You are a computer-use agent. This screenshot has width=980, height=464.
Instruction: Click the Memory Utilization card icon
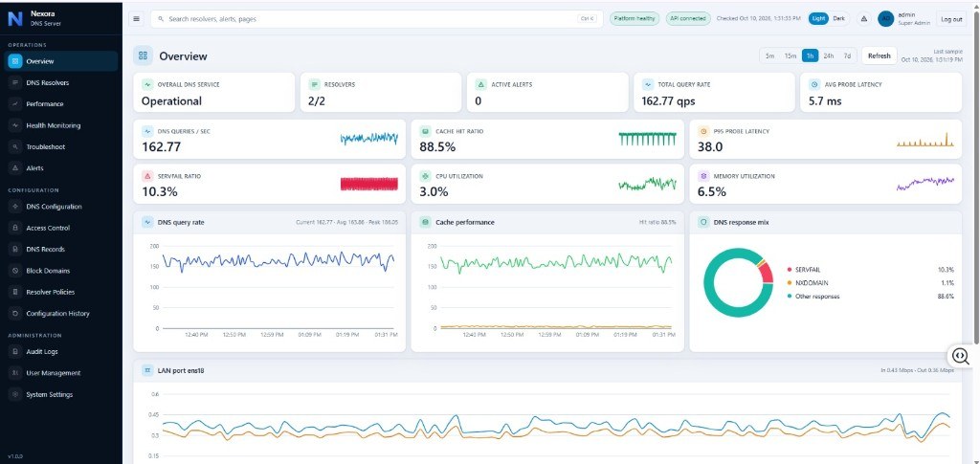tap(703, 176)
